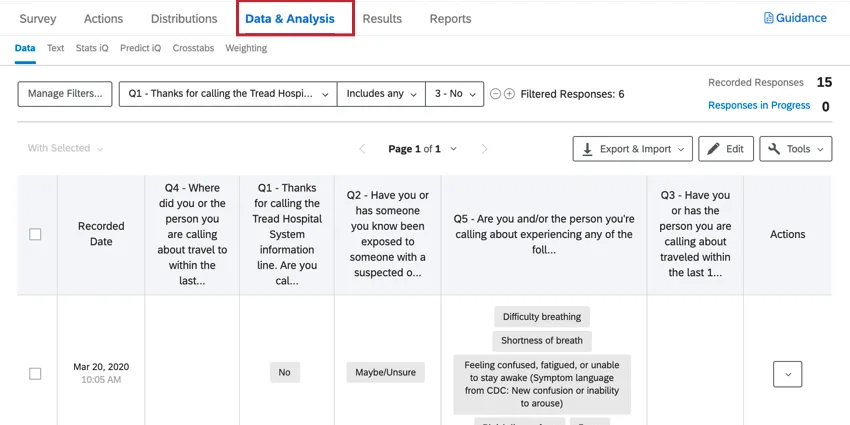Image resolution: width=850 pixels, height=425 pixels.
Task: Go to next page with right arrow
Action: pyautogui.click(x=484, y=149)
